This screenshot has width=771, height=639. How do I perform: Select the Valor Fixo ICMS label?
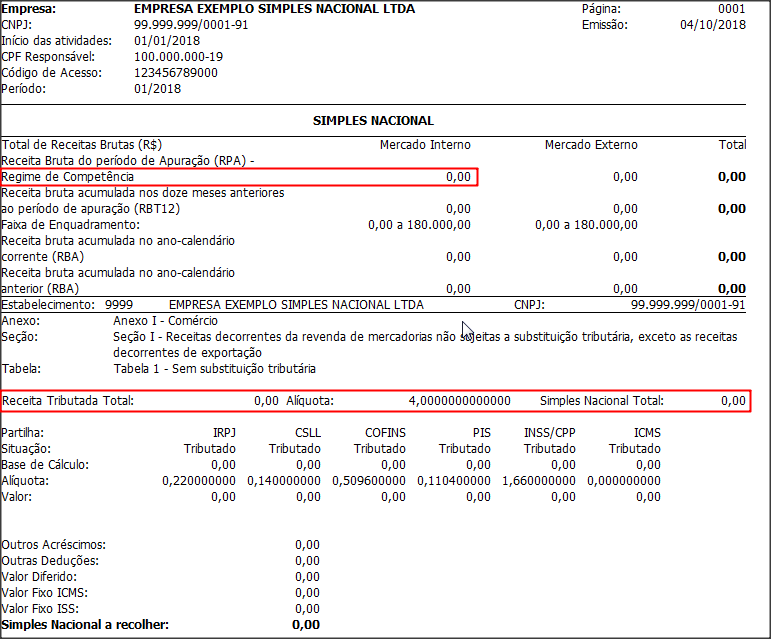point(45,593)
